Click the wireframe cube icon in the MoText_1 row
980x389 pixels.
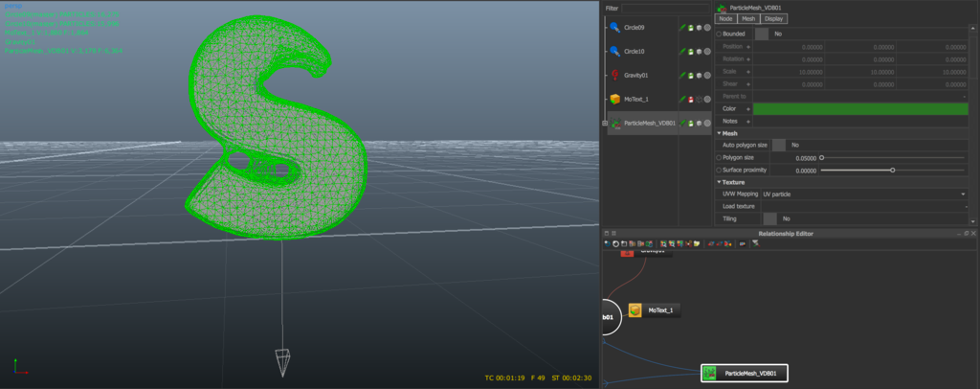699,99
